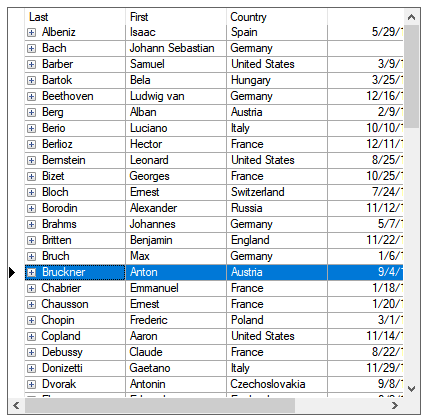The height and width of the screenshot is (420, 430).
Task: Select the Czechoslovakia country cell
Action: point(277,384)
